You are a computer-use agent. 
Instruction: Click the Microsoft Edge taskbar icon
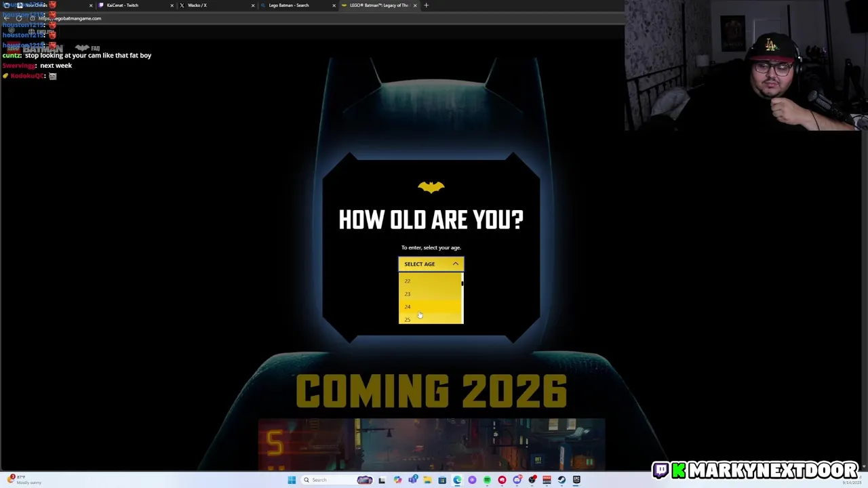pos(457,480)
